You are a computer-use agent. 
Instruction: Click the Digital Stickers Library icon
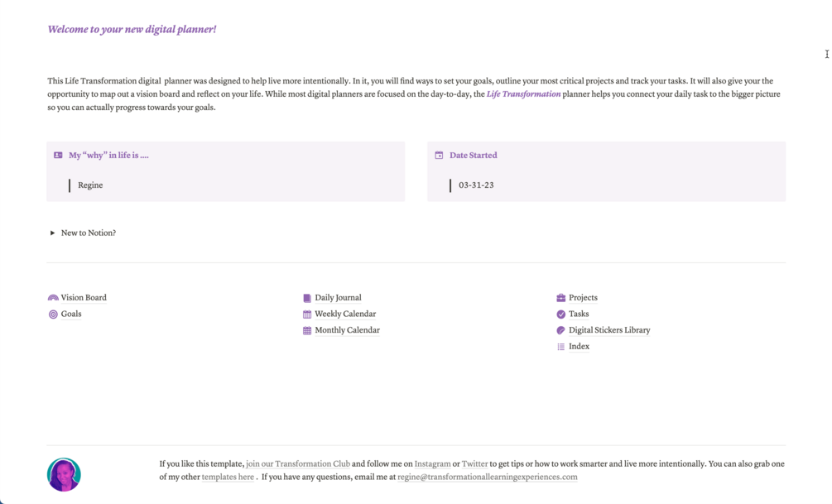(560, 330)
